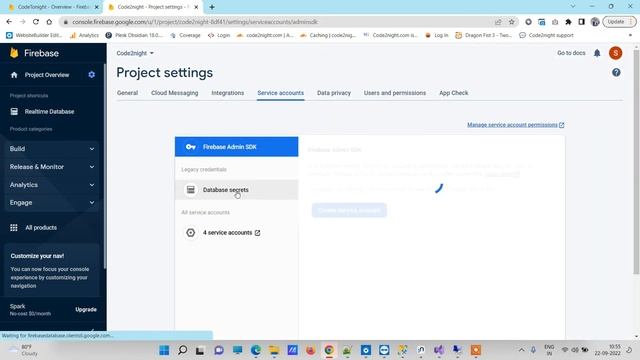
Task: Open Chrome extensions puzzle icon
Action: tap(568, 22)
